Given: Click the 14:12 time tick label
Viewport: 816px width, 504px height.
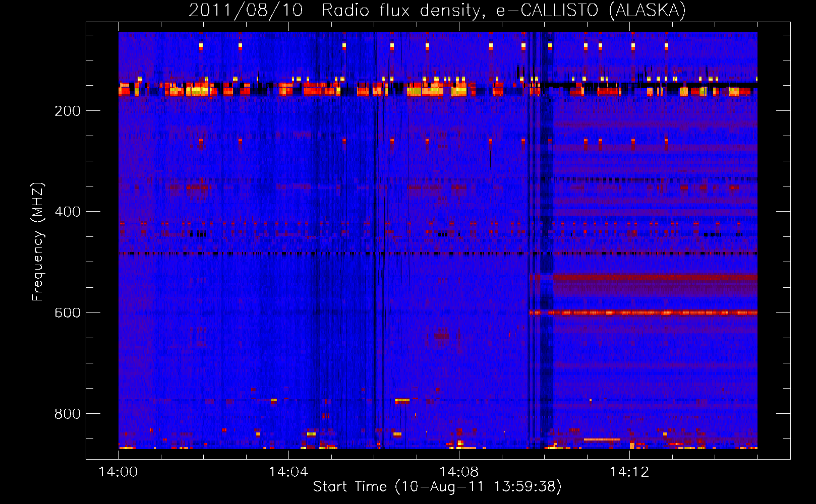Looking at the screenshot, I should (629, 472).
